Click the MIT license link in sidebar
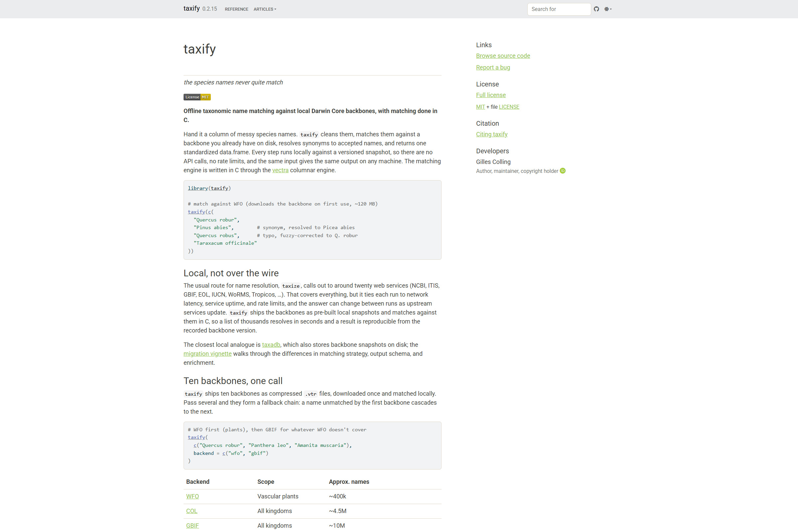This screenshot has width=798, height=532. (480, 107)
